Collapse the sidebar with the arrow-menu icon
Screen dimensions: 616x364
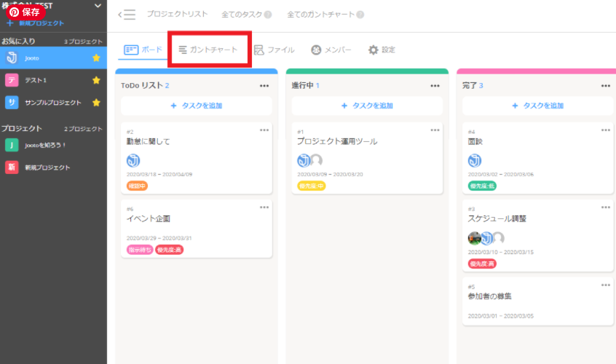coord(127,15)
